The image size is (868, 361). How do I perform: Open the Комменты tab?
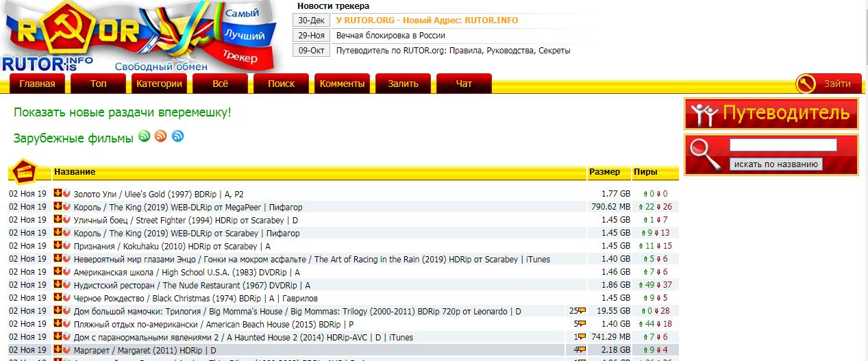pyautogui.click(x=342, y=84)
